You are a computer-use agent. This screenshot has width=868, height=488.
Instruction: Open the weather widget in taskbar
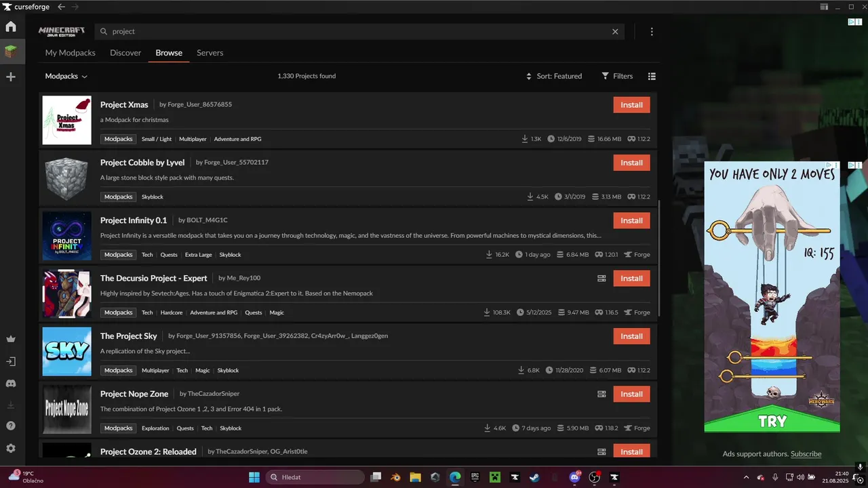[x=26, y=477]
